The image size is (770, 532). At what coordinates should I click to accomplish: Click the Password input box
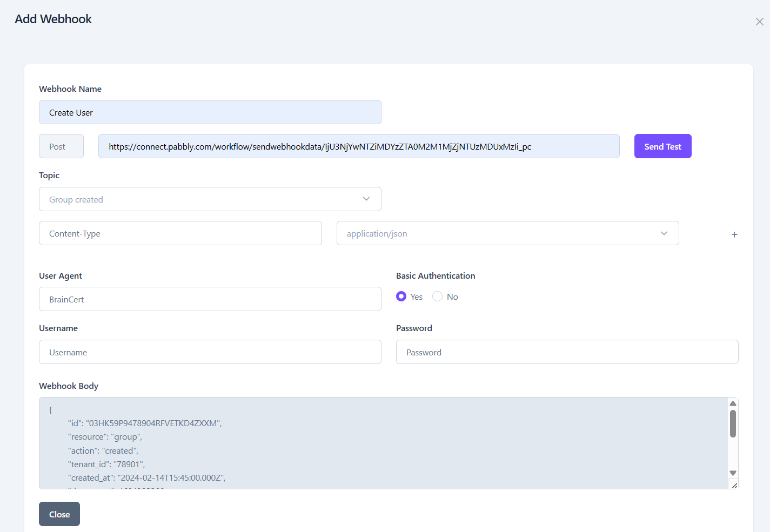point(567,352)
